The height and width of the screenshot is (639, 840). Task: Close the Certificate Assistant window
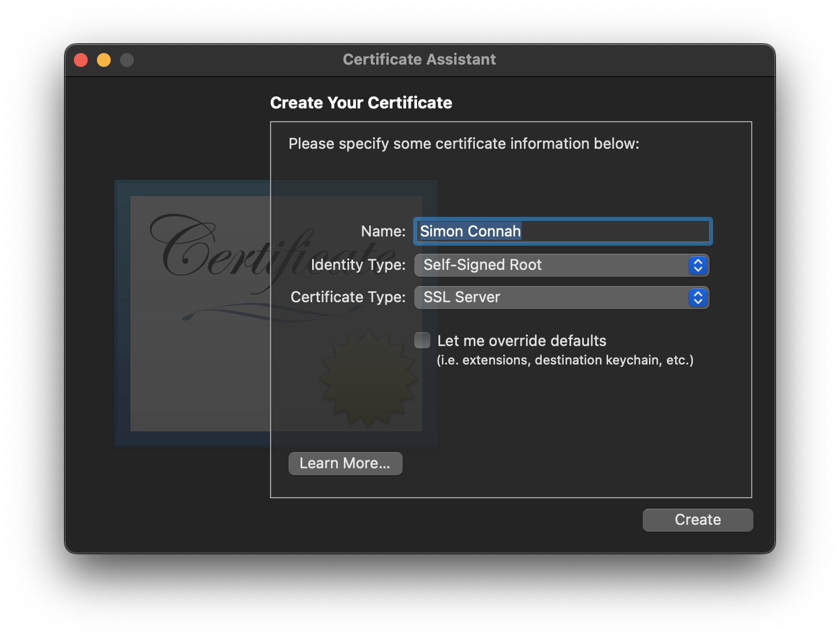click(81, 59)
